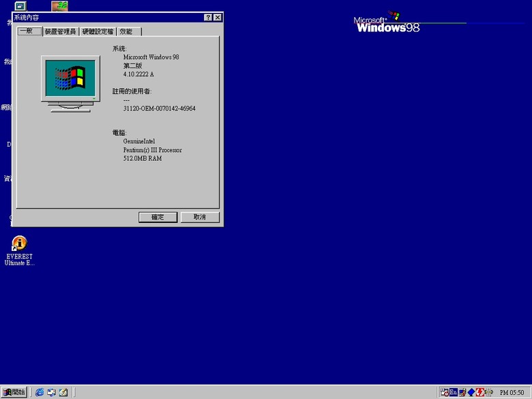Select the desktop icon labeled 32
The image size is (532, 399).
point(60,5)
